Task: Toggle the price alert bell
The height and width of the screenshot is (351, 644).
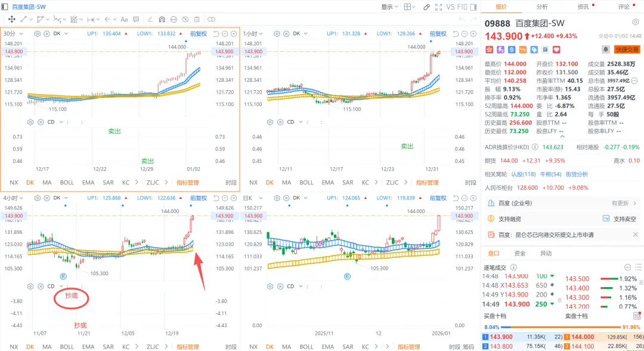Action: (x=605, y=50)
